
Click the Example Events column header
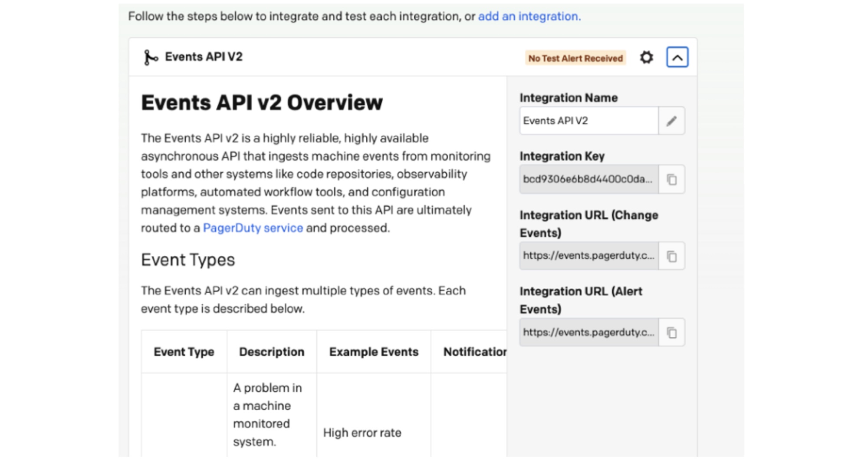[374, 352]
